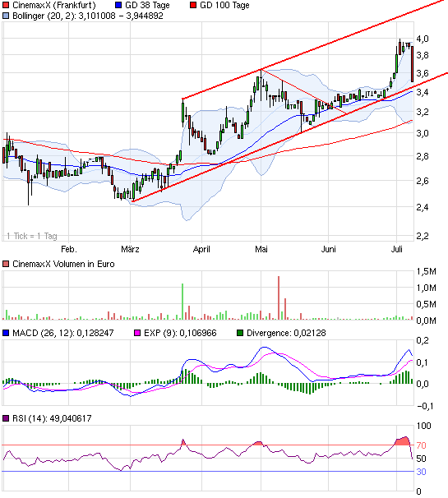Click the 2,6 price axis label
The image size is (448, 498).
click(x=423, y=181)
